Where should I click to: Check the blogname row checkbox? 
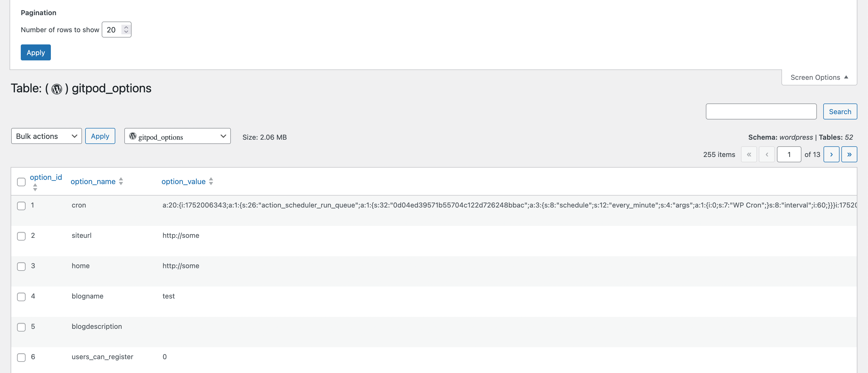pyautogui.click(x=21, y=297)
